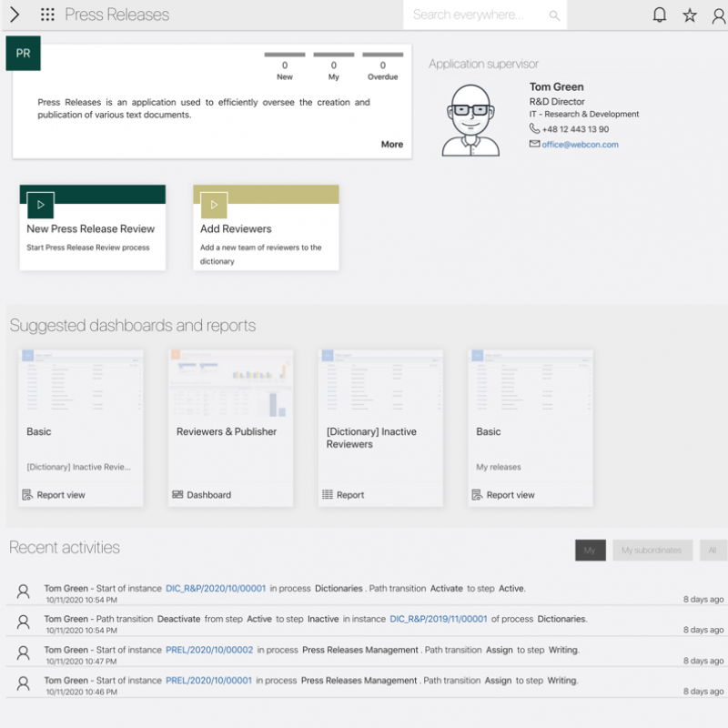Click the favorites star icon
Viewport: 728px width, 728px height.
point(690,15)
